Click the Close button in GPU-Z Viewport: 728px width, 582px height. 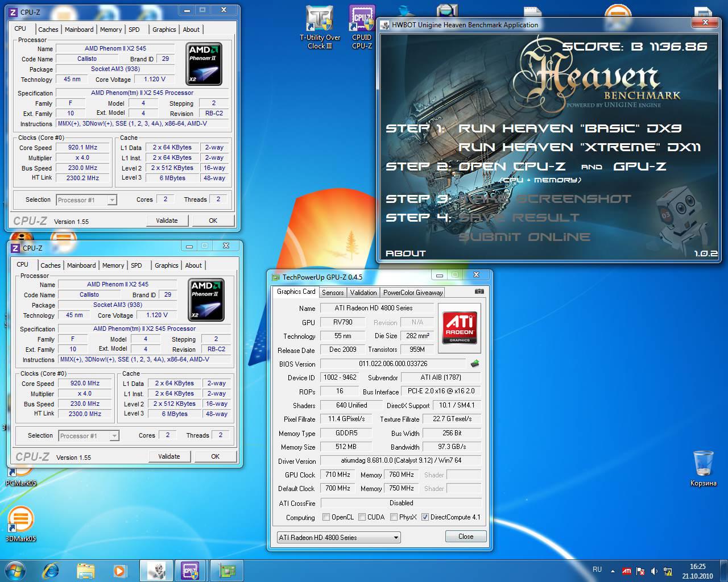click(x=466, y=537)
